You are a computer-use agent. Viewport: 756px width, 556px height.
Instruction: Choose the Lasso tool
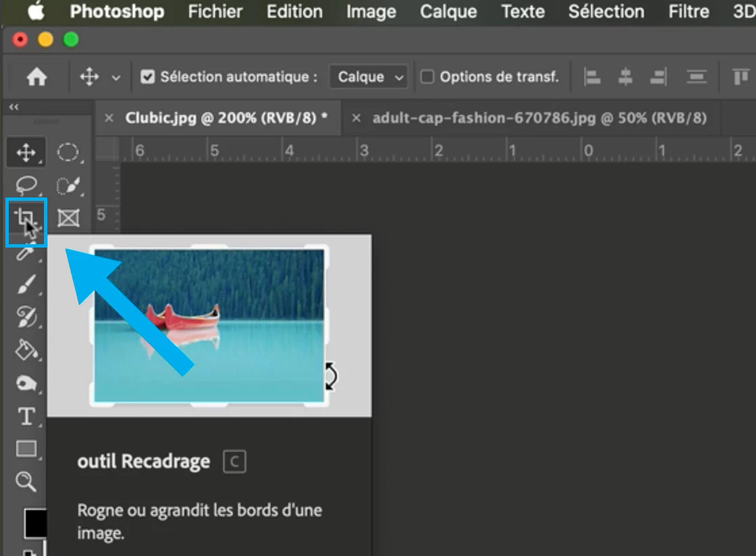point(26,185)
